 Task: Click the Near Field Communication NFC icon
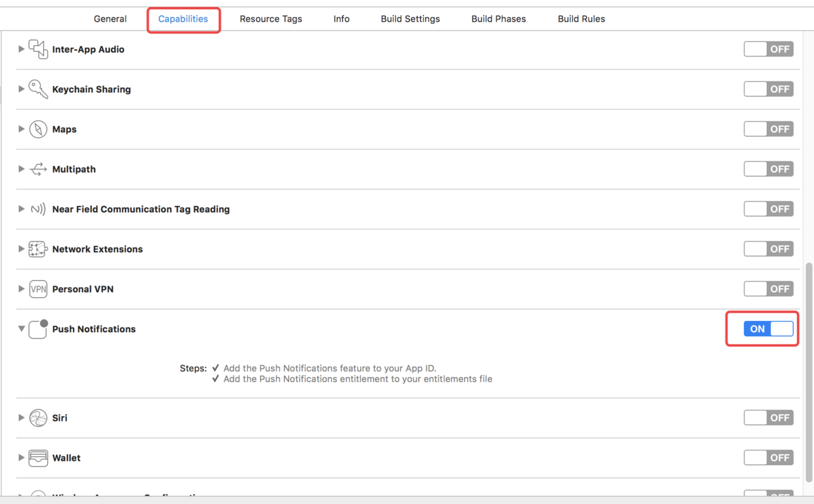38,209
